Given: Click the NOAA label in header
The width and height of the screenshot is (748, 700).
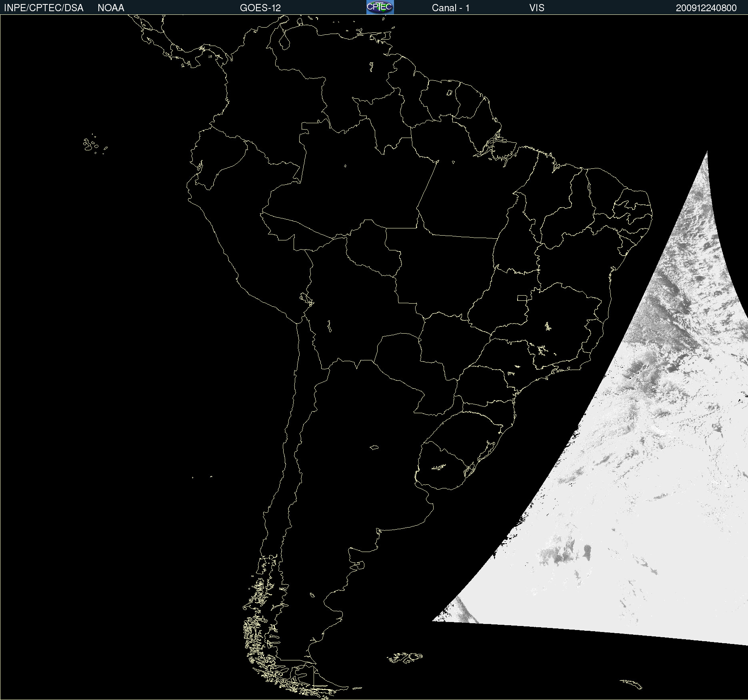Looking at the screenshot, I should 111,8.
